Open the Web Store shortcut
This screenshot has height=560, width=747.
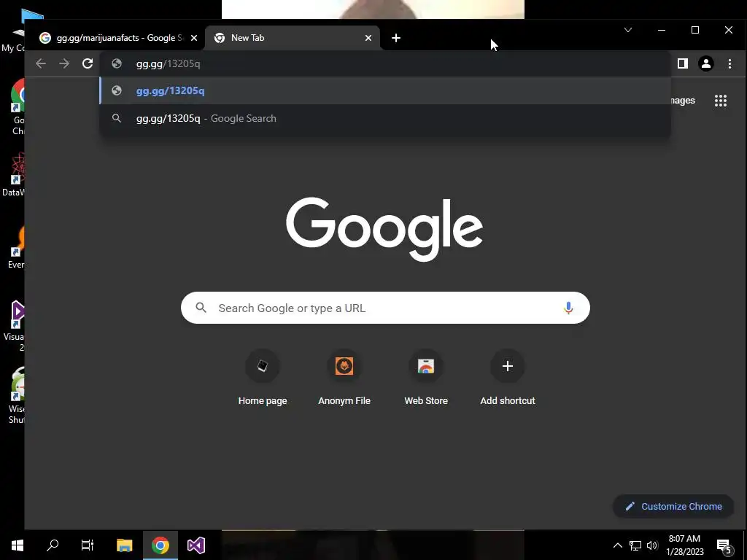coord(426,378)
